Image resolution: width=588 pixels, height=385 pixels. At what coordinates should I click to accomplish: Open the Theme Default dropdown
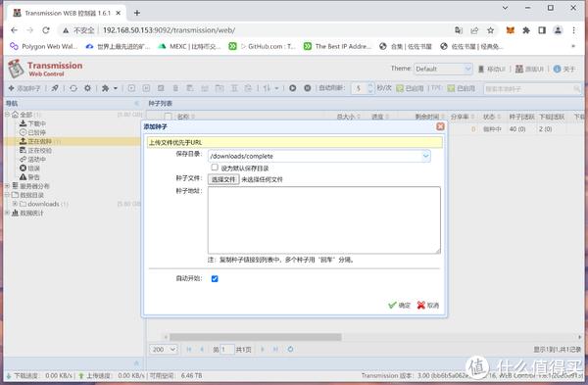pos(443,69)
